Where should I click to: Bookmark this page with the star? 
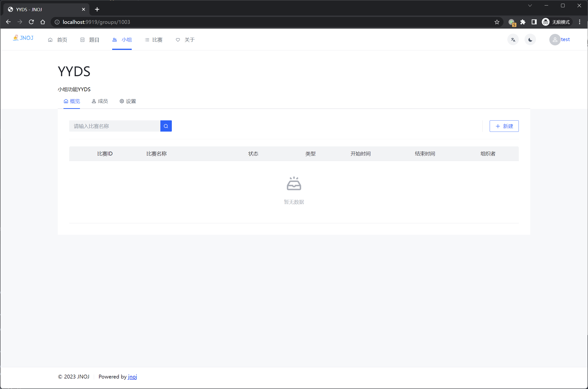[x=497, y=22]
